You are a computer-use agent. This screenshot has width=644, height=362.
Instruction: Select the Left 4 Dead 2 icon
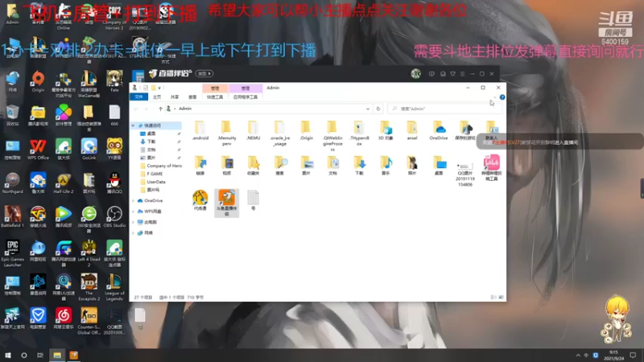pyautogui.click(x=89, y=253)
